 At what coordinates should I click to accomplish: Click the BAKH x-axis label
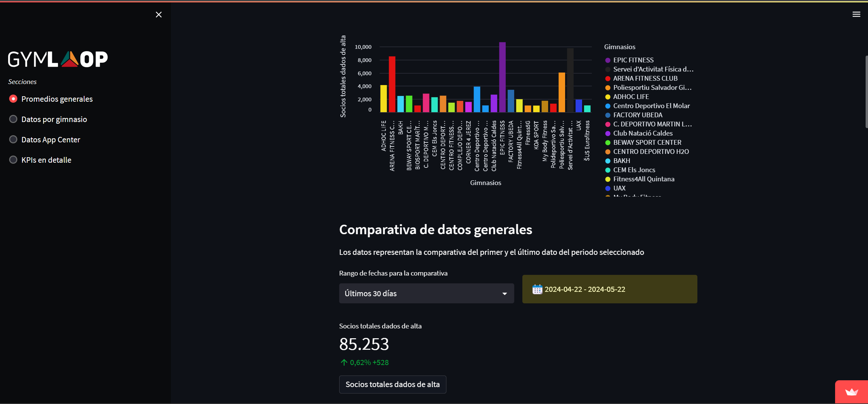401,127
